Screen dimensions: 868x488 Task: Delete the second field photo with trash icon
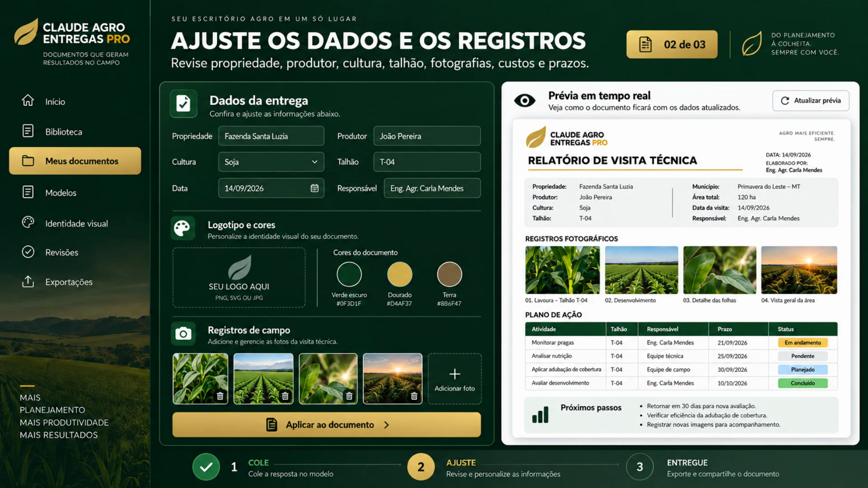pos(285,396)
